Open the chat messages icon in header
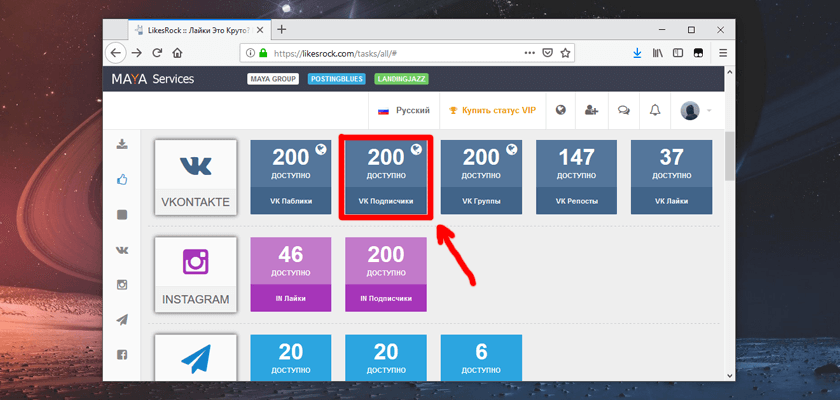 click(x=623, y=110)
